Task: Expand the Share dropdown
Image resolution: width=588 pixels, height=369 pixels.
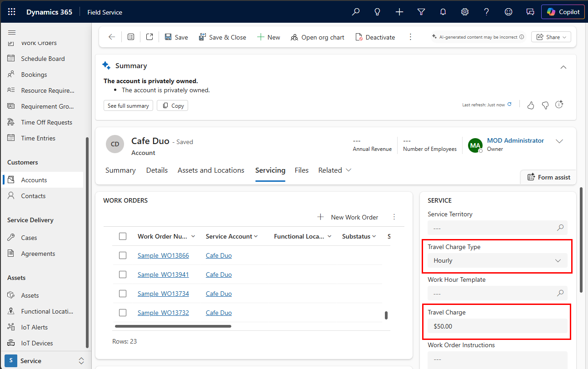Action: pos(551,37)
